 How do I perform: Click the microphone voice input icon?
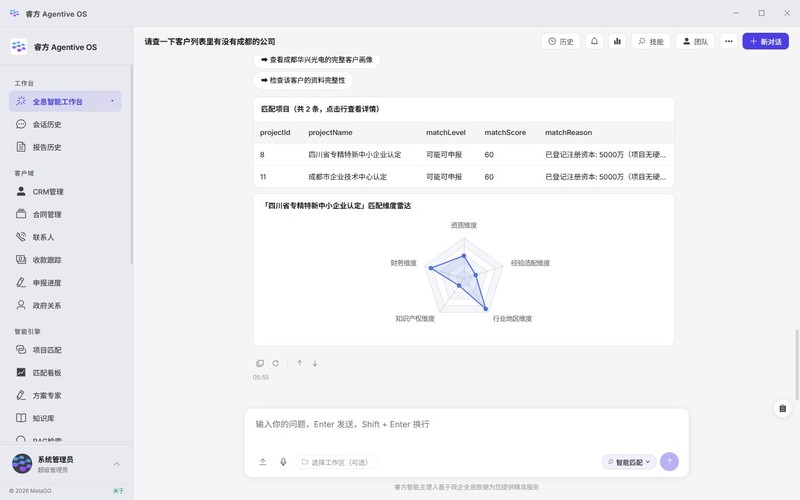pos(283,462)
